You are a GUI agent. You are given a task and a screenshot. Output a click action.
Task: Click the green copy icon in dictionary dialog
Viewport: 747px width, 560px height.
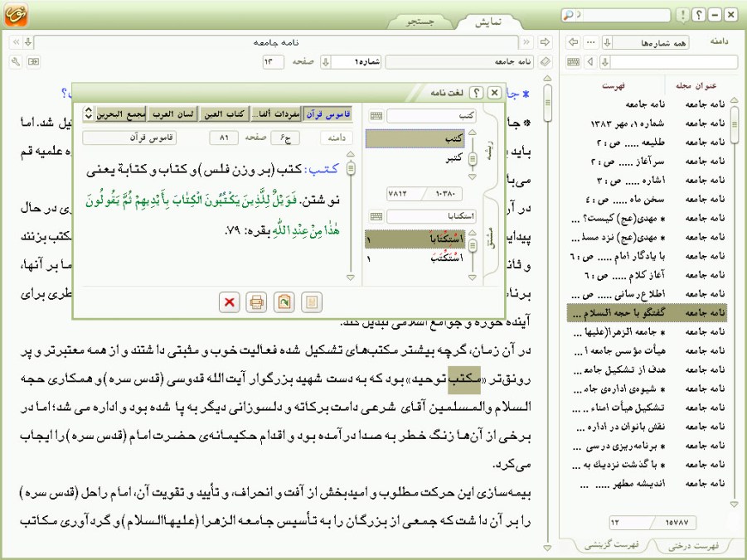[x=284, y=302]
